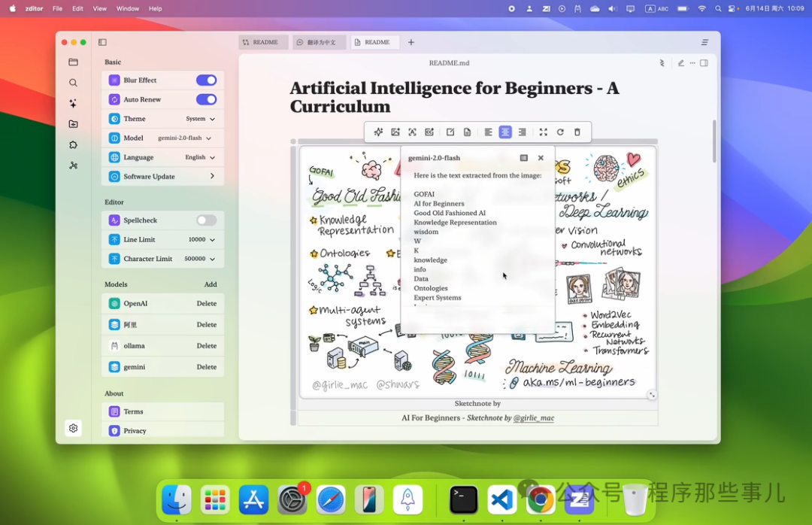
Task: Align image right
Action: pyautogui.click(x=522, y=132)
